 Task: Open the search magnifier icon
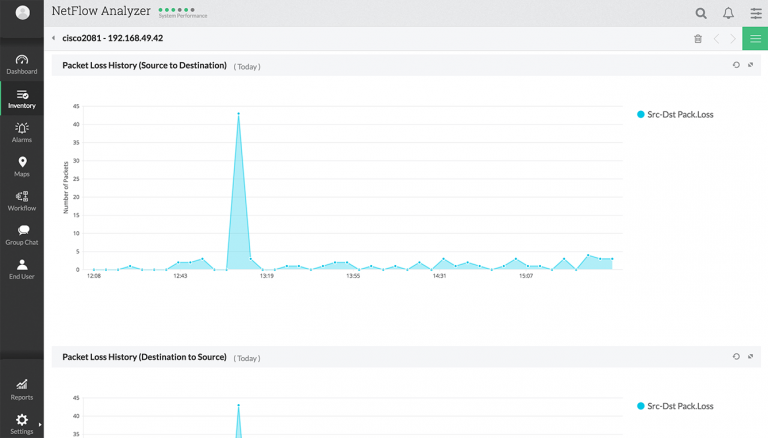701,14
